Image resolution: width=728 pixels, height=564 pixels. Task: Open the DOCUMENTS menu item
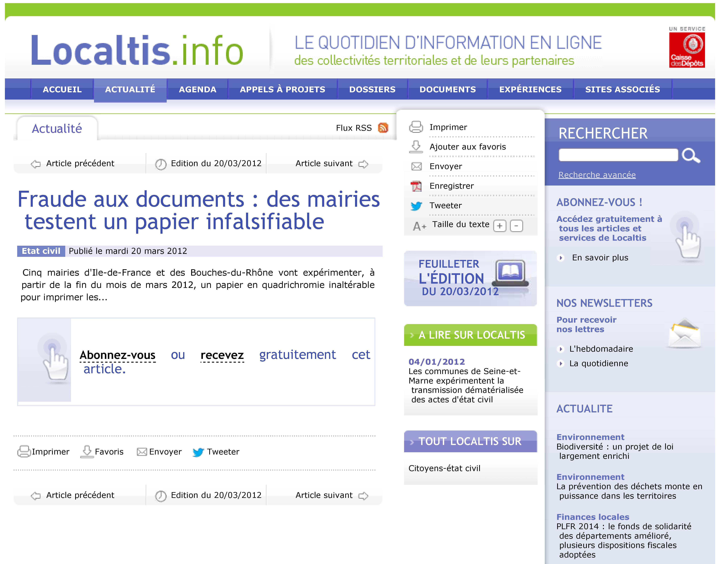point(448,89)
